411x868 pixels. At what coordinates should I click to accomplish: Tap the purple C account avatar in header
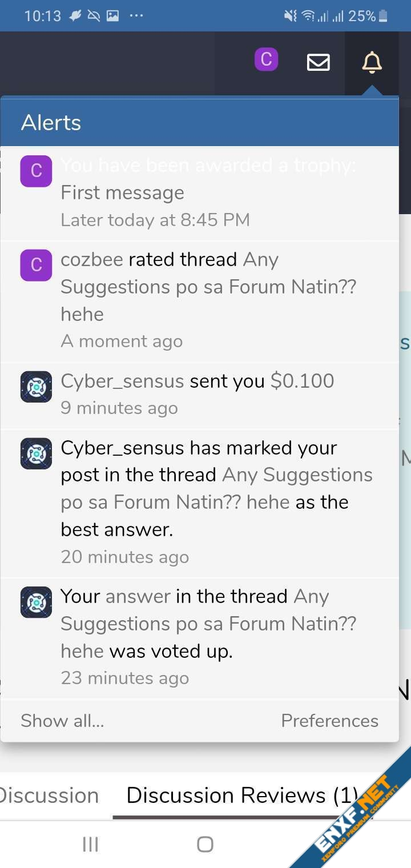[266, 59]
